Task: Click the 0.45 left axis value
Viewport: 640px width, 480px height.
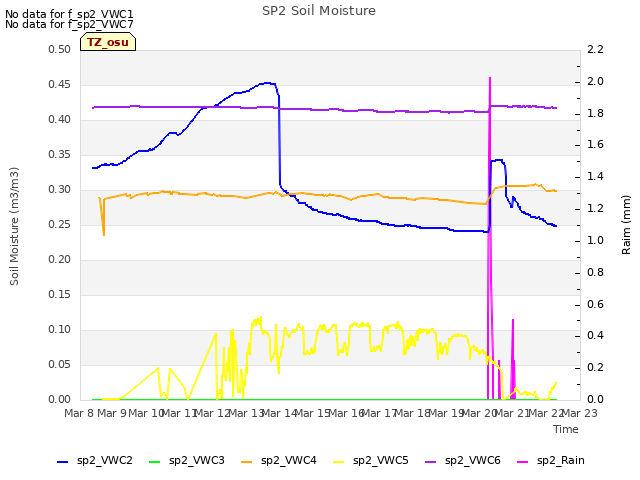Action: [59, 84]
